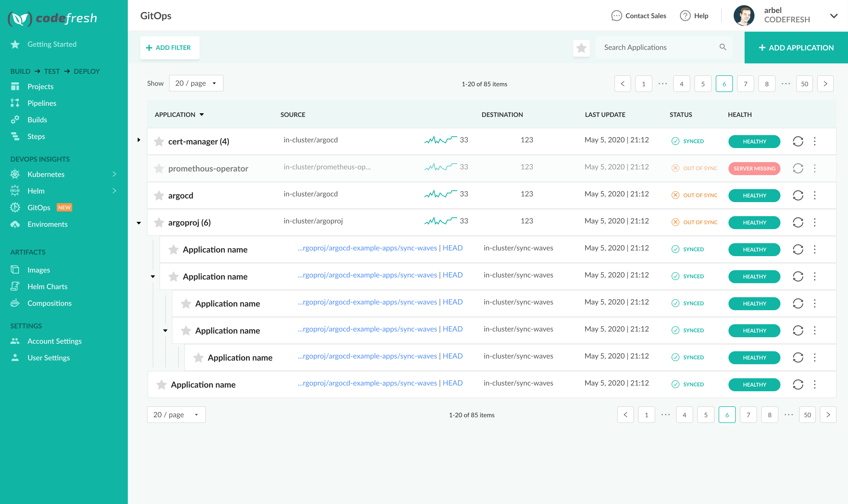Click the Pipelines sidebar icon
This screenshot has width=848, height=504.
(15, 103)
